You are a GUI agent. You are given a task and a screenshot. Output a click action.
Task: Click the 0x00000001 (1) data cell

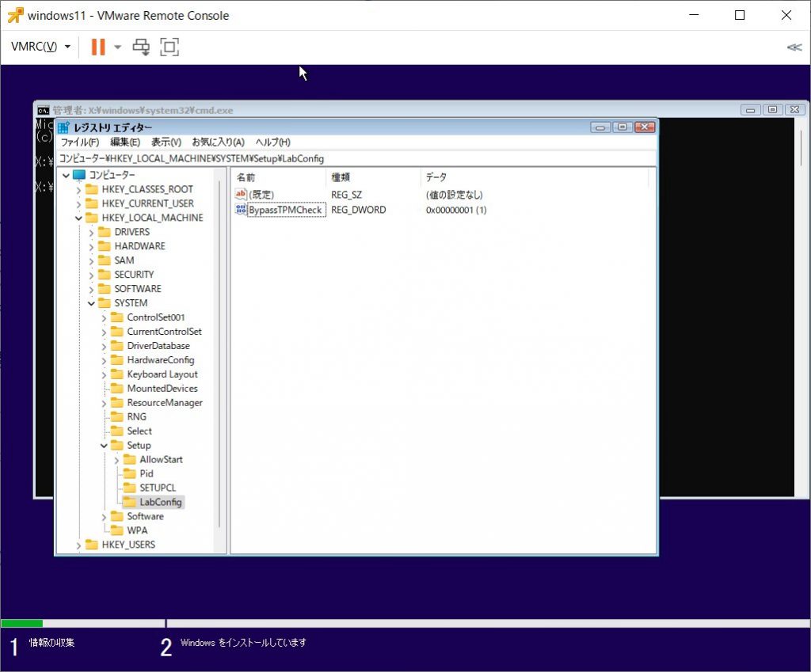pos(456,210)
